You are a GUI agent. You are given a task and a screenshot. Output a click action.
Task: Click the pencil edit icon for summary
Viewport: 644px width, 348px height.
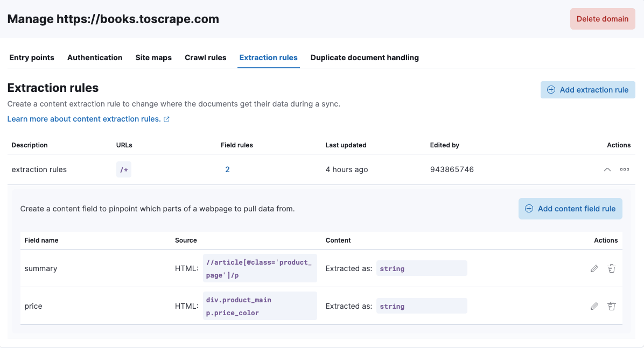[x=594, y=268]
